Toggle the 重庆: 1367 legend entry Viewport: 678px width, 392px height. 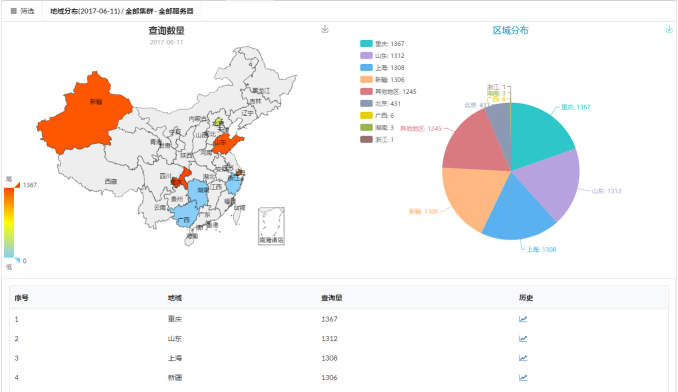pos(382,44)
